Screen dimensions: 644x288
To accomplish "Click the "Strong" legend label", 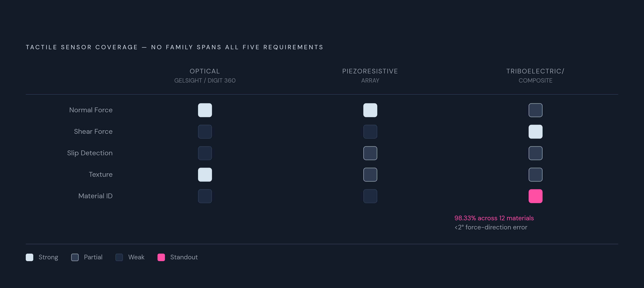I will point(48,257).
